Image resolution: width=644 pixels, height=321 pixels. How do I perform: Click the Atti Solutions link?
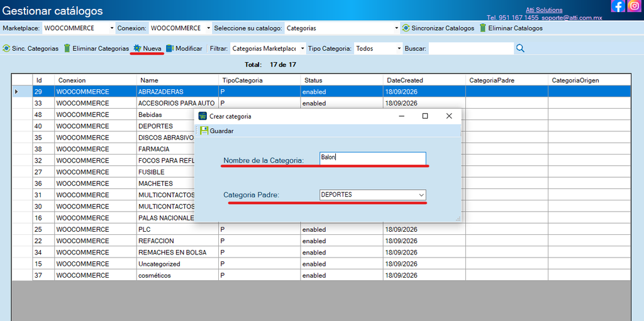click(x=544, y=10)
